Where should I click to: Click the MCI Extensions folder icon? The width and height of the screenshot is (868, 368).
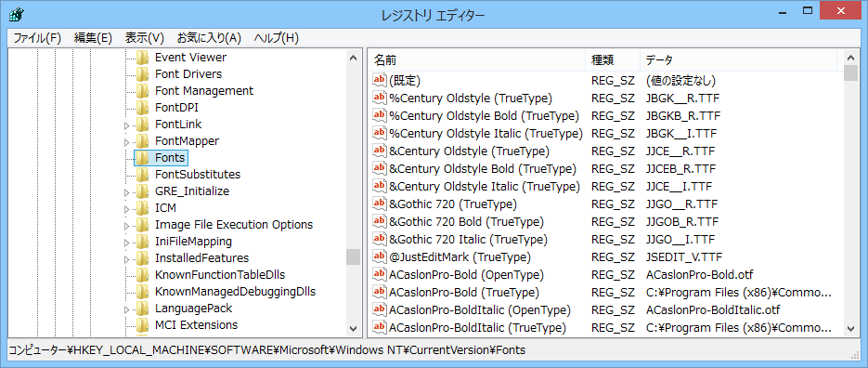[143, 324]
